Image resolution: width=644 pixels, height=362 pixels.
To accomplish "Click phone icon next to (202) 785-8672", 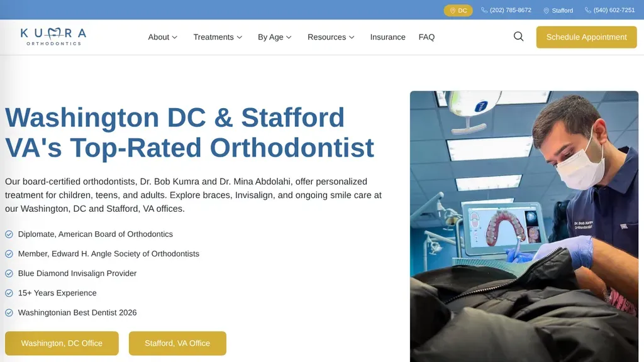I will (484, 10).
